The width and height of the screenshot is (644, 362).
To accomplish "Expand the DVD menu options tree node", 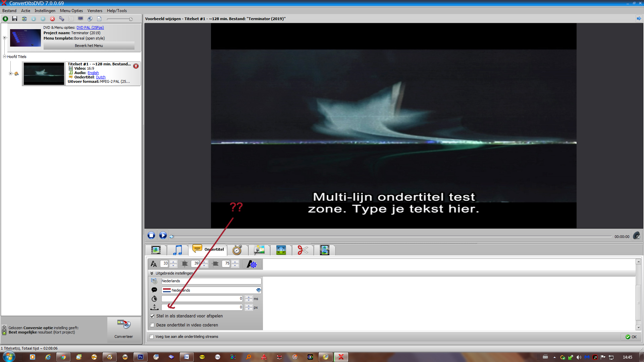I will (x=5, y=38).
